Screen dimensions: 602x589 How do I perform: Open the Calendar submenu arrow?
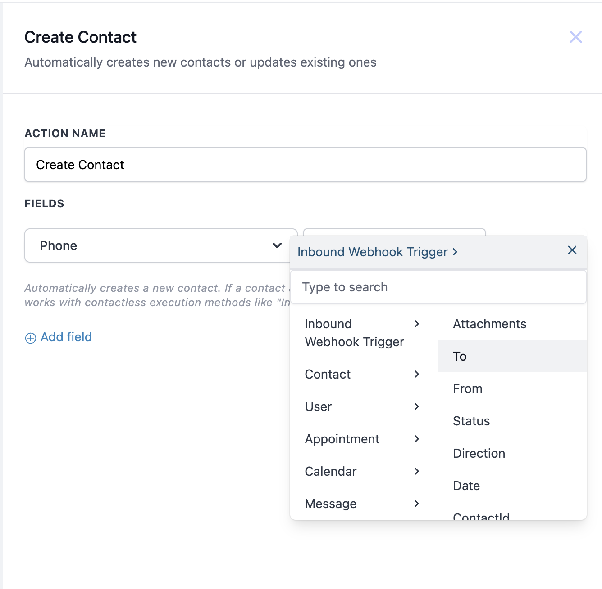pyautogui.click(x=417, y=471)
